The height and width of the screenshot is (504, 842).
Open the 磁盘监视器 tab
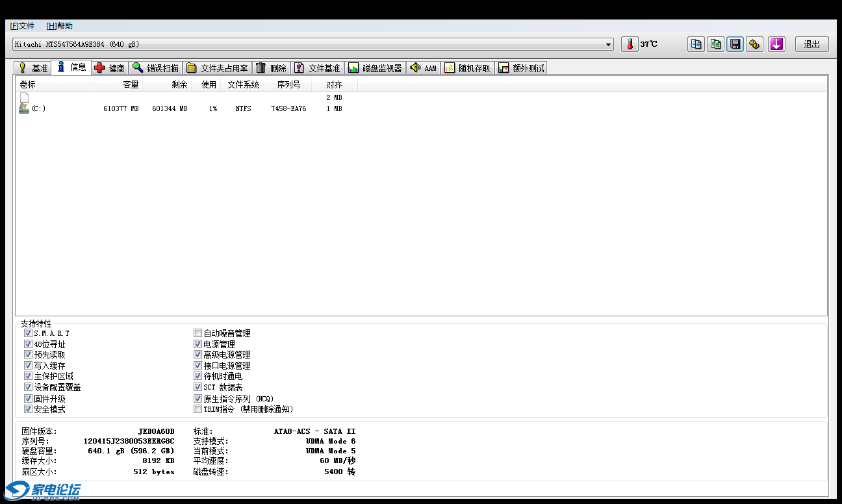coord(375,68)
